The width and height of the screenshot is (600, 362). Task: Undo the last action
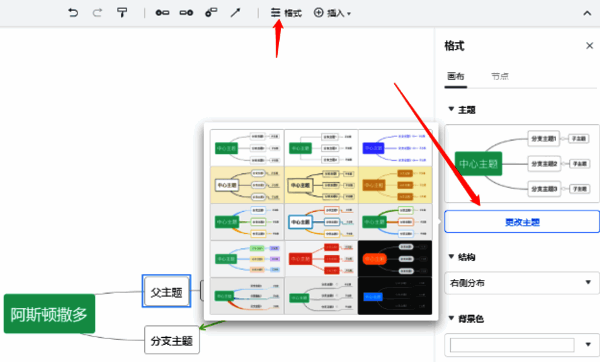point(73,13)
